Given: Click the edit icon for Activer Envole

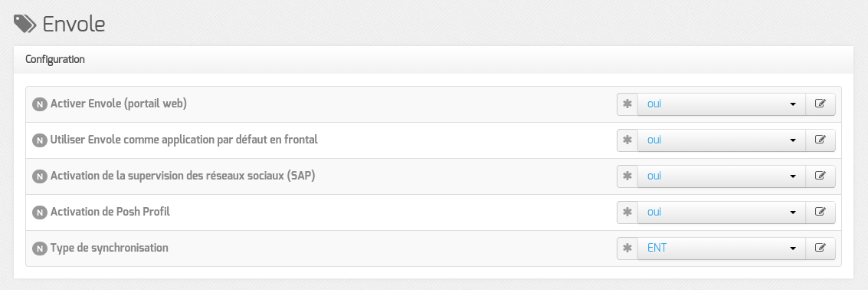Looking at the screenshot, I should coord(820,104).
